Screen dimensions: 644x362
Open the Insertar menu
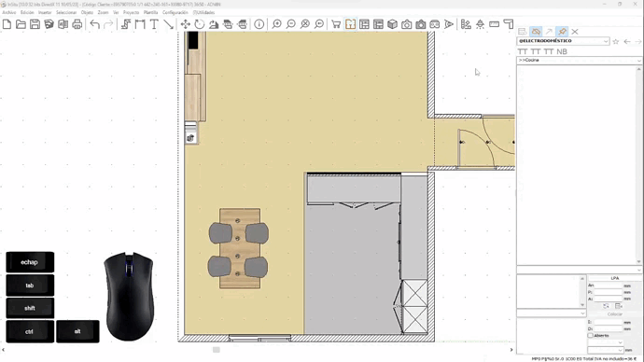click(x=45, y=12)
